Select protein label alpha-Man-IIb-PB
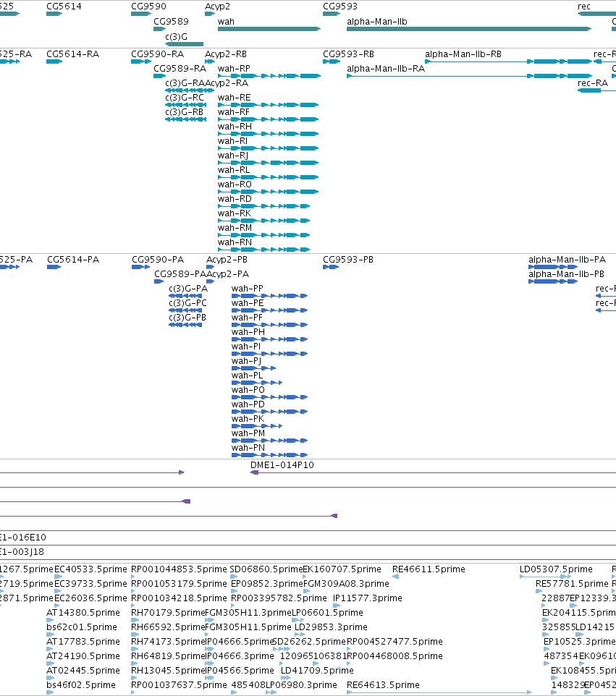Image resolution: width=616 pixels, height=696 pixels. 566,274
